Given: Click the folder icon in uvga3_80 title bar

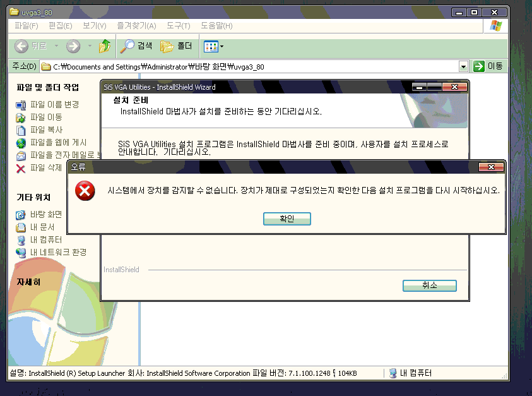Looking at the screenshot, I should (x=15, y=12).
